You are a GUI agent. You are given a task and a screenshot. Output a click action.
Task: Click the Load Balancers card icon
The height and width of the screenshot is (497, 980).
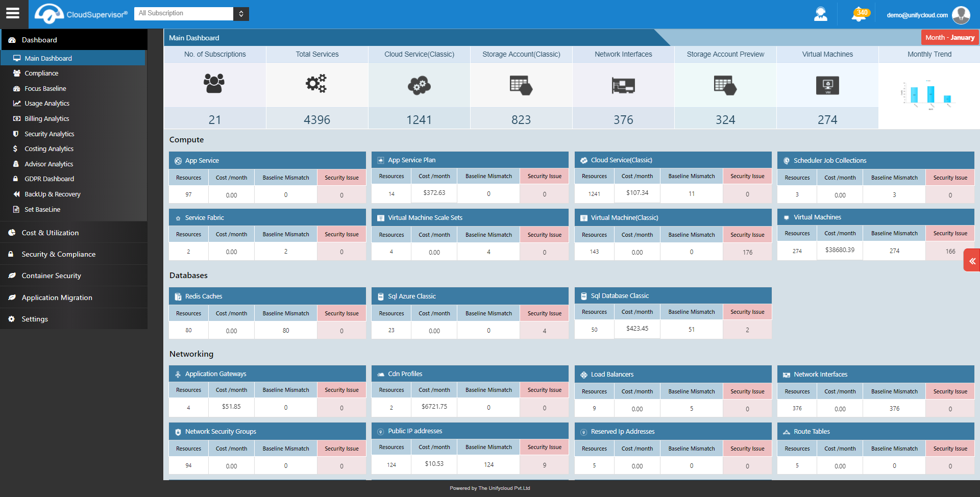tap(584, 375)
